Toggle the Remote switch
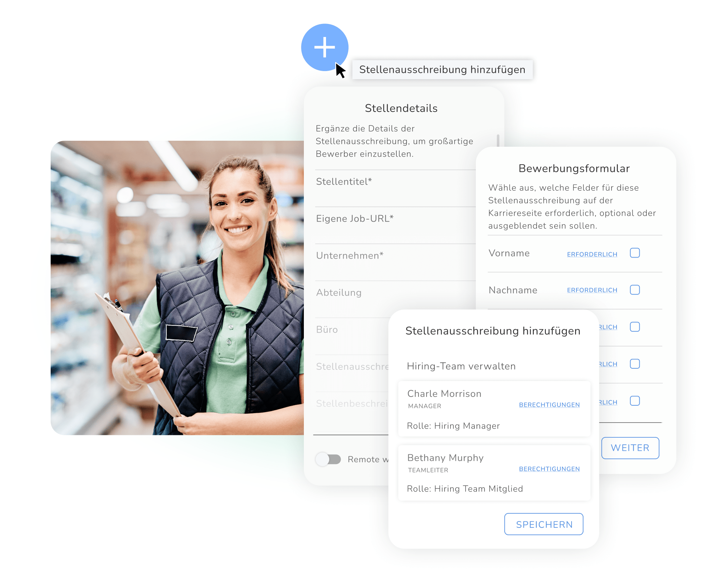The height and width of the screenshot is (570, 728). 328,459
